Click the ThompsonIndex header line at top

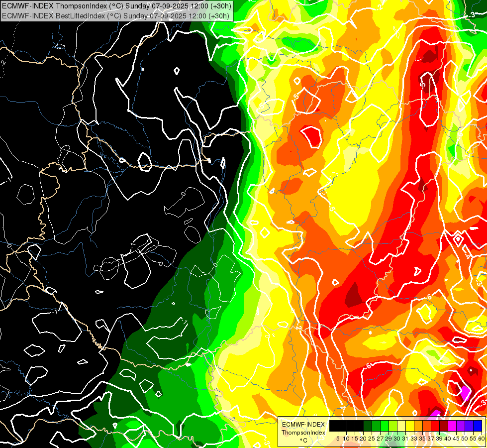(x=116, y=5)
